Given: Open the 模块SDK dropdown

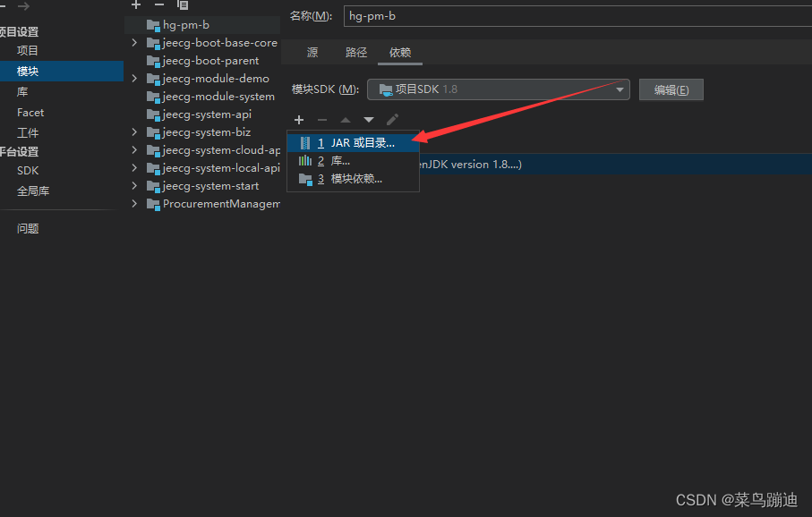Looking at the screenshot, I should tap(498, 89).
